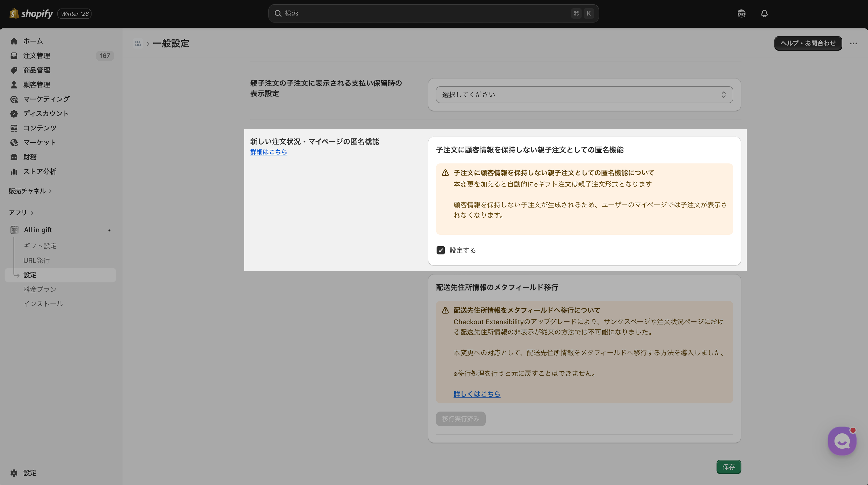
Task: Expand the アプリ section chevron
Action: coord(32,213)
